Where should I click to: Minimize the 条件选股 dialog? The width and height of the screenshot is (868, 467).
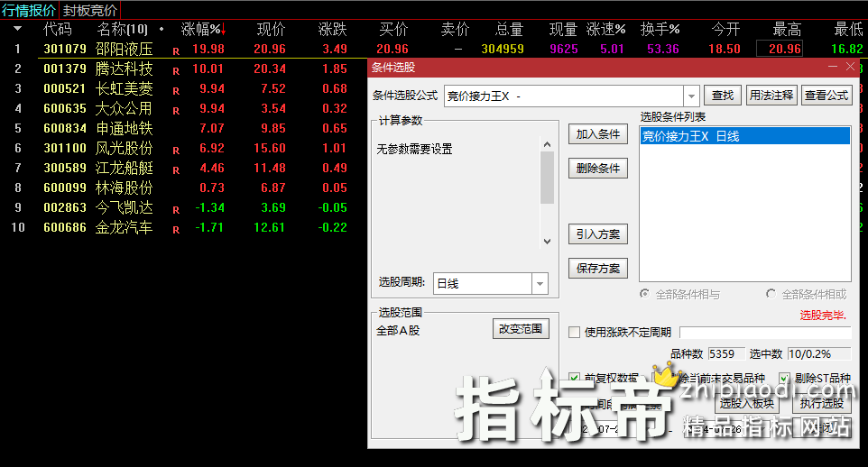click(x=833, y=67)
